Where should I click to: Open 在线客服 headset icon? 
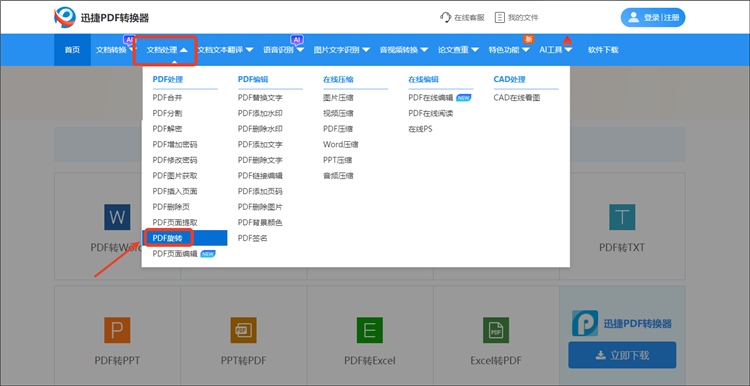[x=445, y=18]
